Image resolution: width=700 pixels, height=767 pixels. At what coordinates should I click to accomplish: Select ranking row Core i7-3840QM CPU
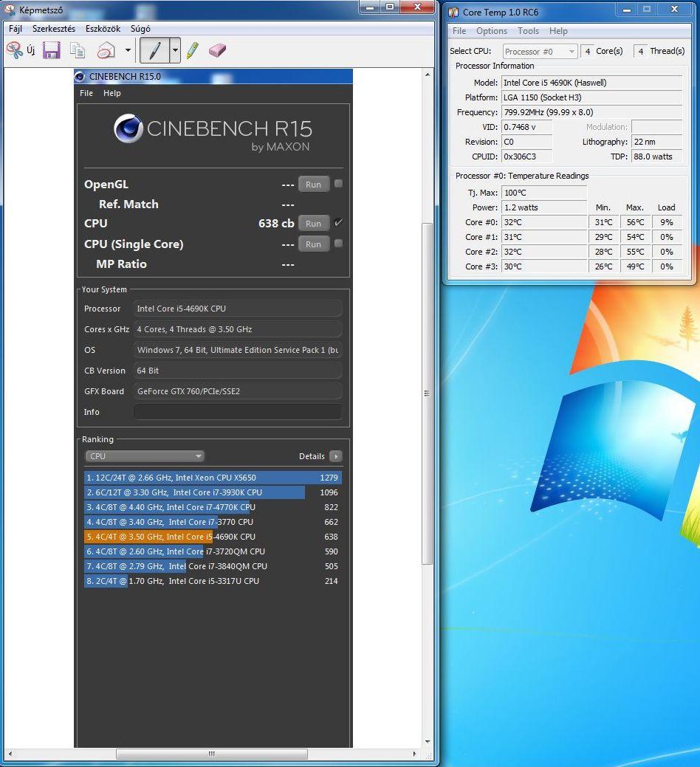(213, 566)
